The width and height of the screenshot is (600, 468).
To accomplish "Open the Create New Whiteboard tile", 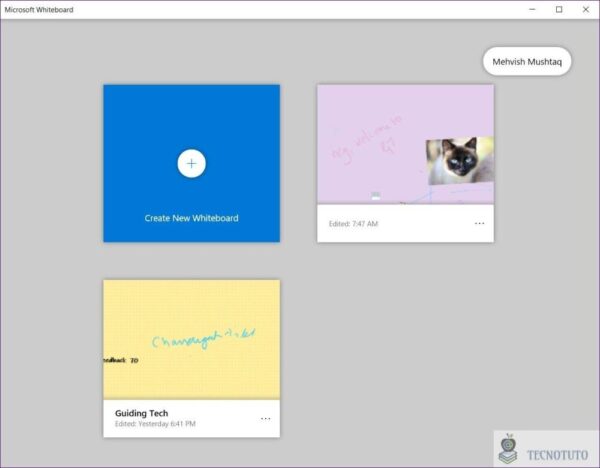I will (x=191, y=163).
